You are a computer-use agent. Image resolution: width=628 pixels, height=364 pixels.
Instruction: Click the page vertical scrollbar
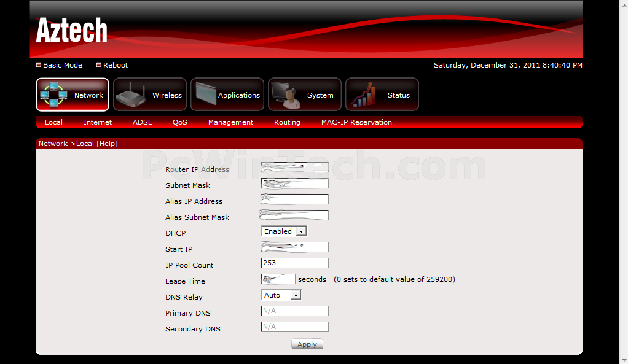point(624,182)
